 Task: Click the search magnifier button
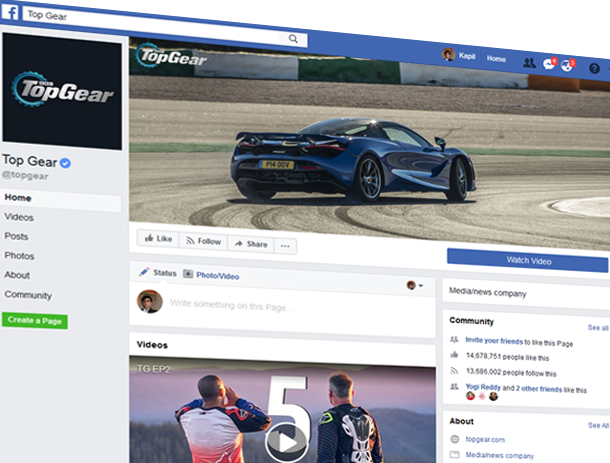click(x=293, y=39)
